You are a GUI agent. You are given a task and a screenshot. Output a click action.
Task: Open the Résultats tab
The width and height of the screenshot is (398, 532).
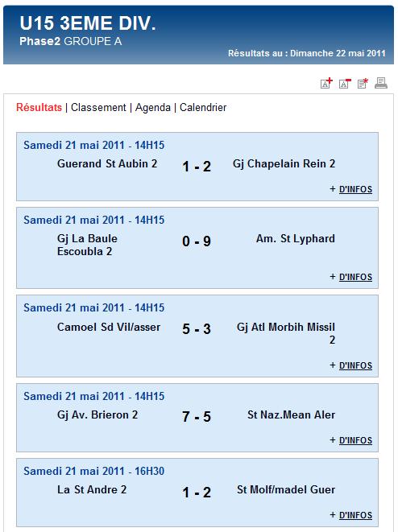point(39,107)
